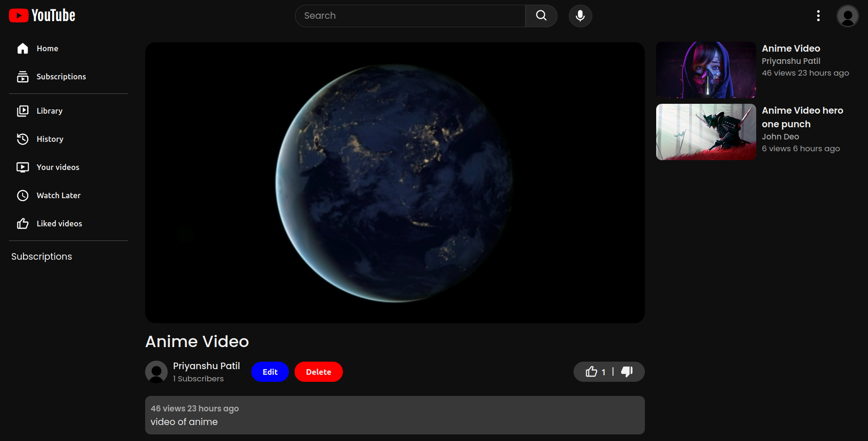Click the search magnifier icon
The image size is (868, 441).
tap(541, 15)
